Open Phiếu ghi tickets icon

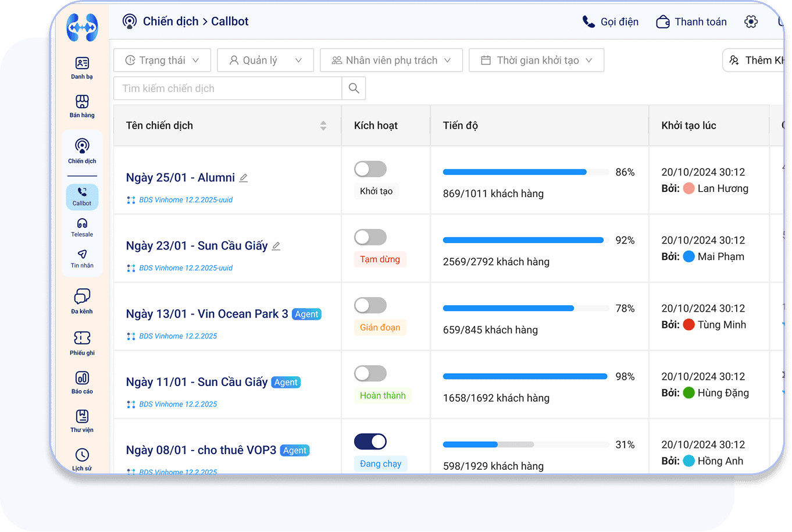[x=82, y=342]
